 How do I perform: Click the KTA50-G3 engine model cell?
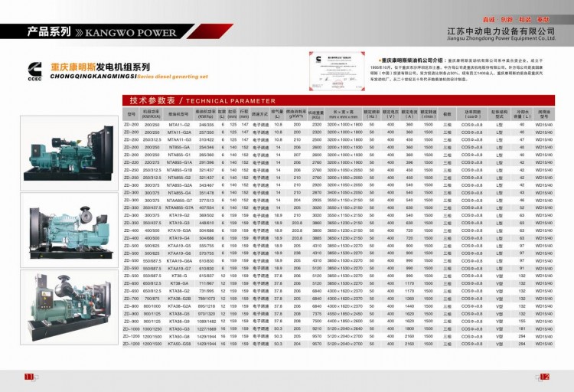pyautogui.click(x=179, y=329)
